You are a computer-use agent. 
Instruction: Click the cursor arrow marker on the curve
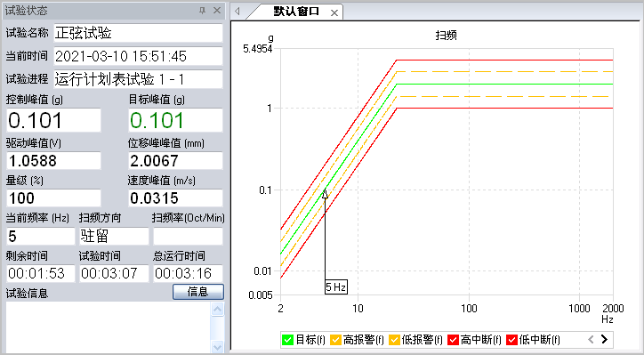pyautogui.click(x=325, y=193)
